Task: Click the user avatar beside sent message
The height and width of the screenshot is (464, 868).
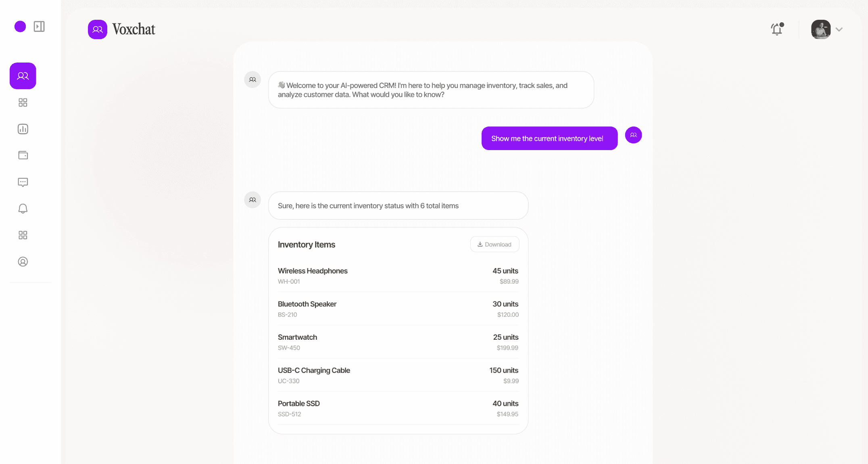Action: click(x=633, y=135)
